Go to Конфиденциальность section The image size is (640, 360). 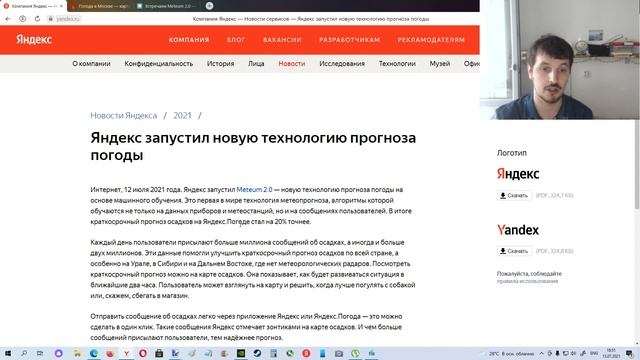tap(159, 64)
